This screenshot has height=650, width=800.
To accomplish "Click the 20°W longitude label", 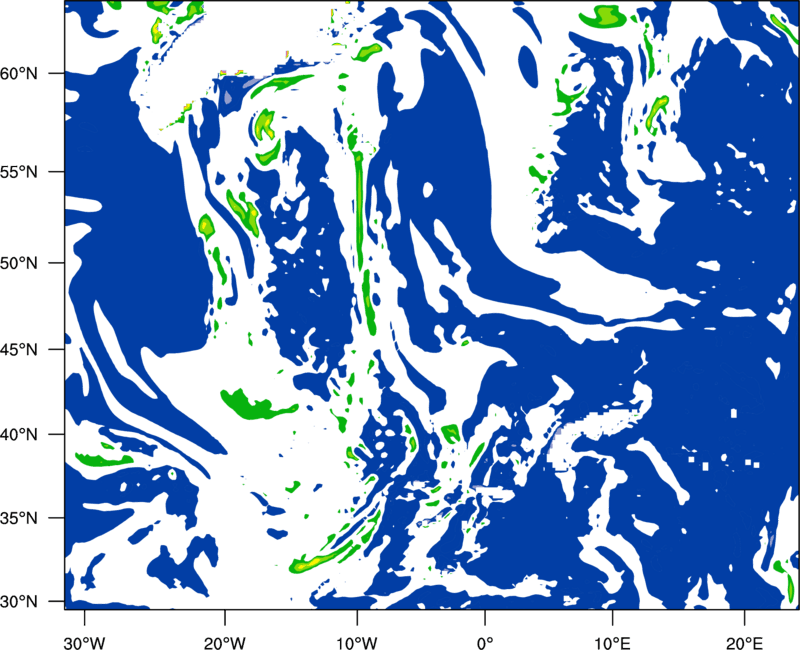I will (225, 643).
